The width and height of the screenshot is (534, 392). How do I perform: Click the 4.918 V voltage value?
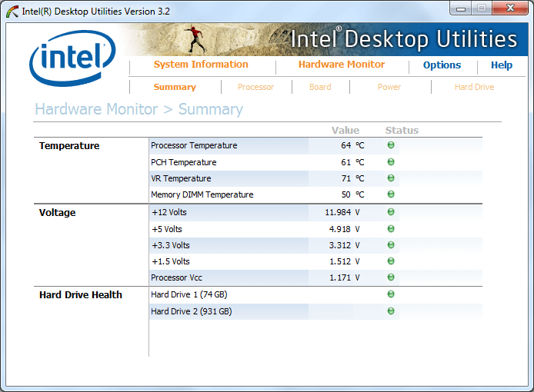pyautogui.click(x=344, y=229)
